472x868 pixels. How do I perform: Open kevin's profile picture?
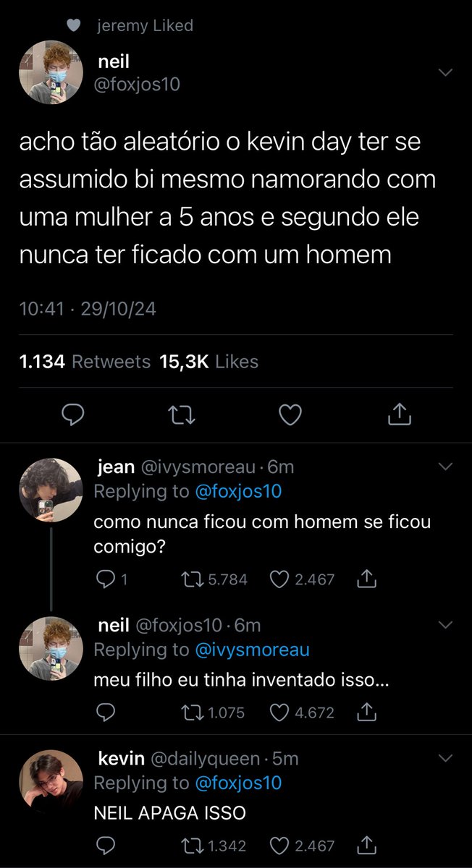click(x=51, y=782)
